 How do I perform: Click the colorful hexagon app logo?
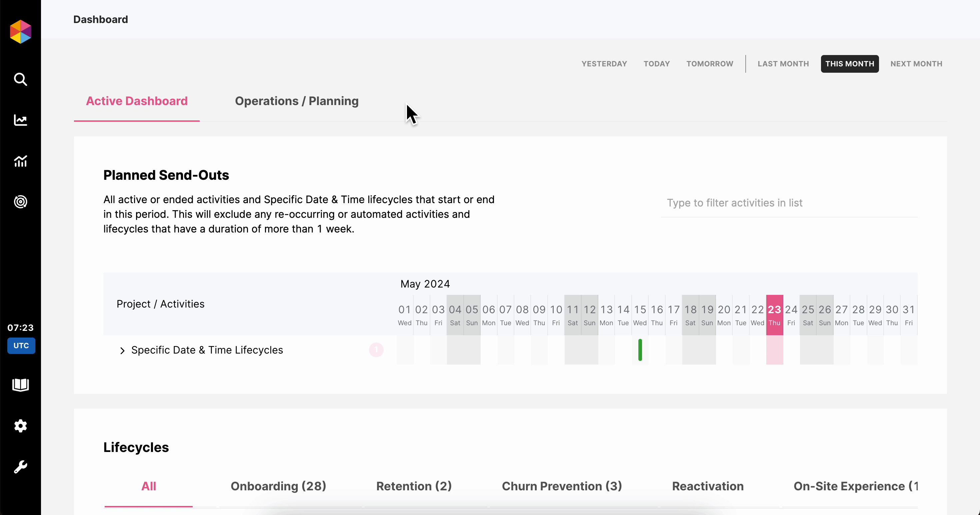[20, 32]
